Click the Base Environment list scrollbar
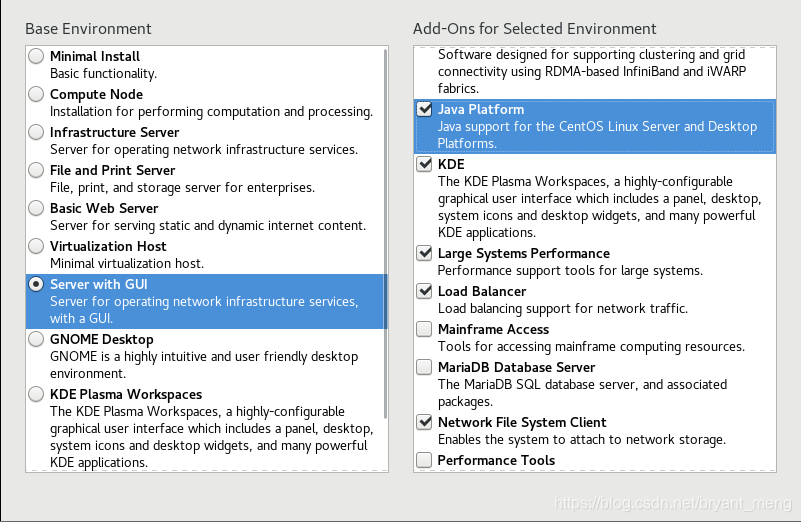 click(386, 234)
